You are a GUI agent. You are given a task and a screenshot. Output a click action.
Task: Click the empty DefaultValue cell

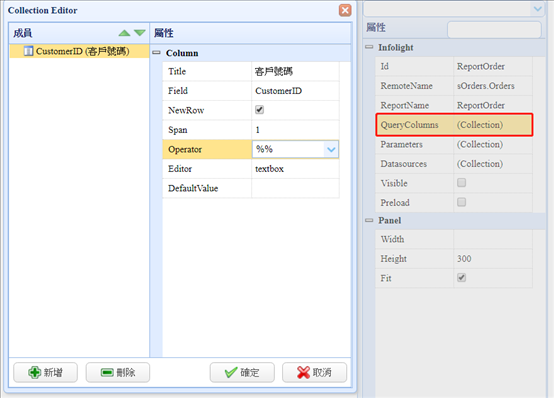295,188
